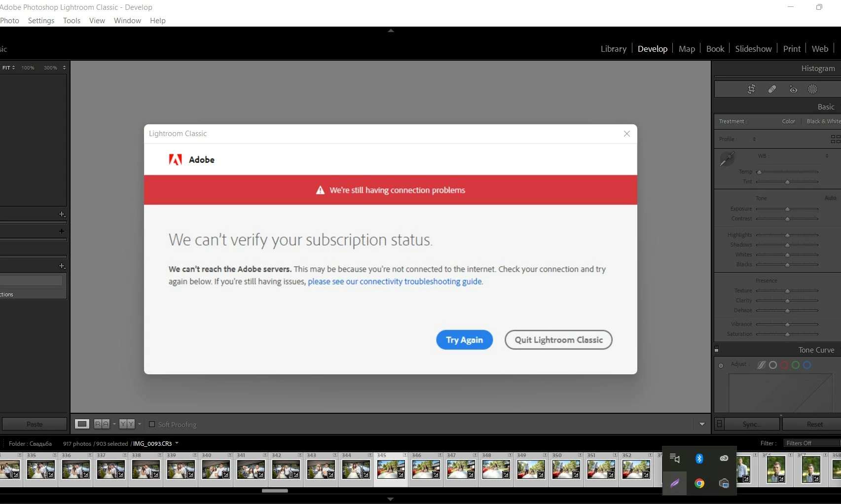The image size is (841, 504).
Task: Open the Profile Browser grid icon
Action: tap(835, 139)
